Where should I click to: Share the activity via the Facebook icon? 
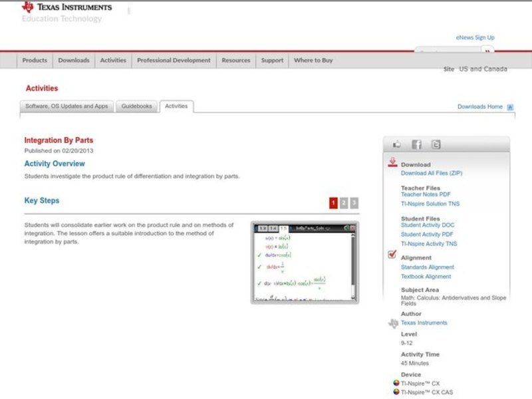[416, 144]
